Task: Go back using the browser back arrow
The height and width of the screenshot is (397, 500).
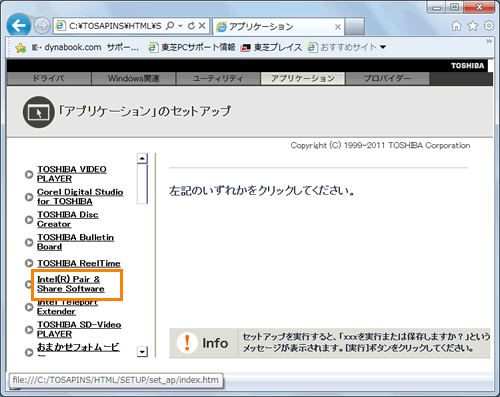Action: pos(19,25)
